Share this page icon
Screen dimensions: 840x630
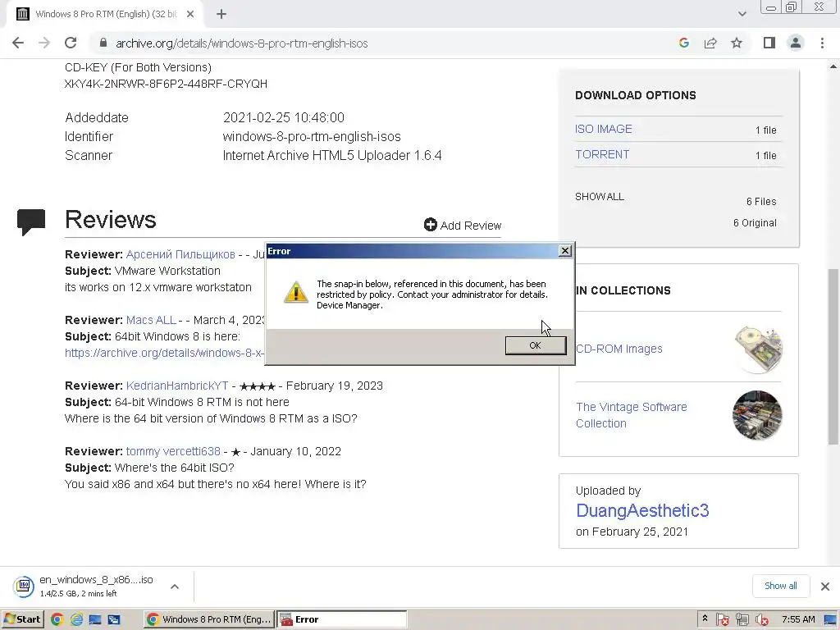(710, 43)
